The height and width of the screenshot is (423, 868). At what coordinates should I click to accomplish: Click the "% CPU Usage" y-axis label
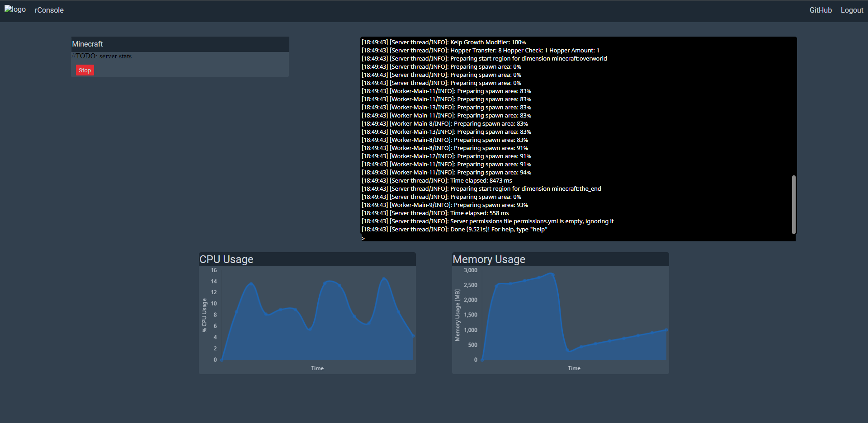click(204, 315)
